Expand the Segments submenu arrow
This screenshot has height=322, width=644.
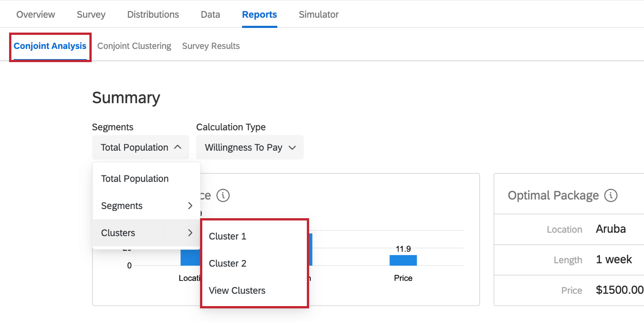tap(190, 206)
